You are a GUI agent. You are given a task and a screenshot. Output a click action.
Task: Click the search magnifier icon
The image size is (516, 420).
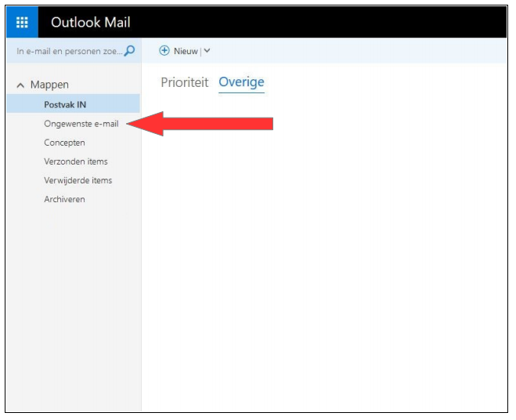coord(130,51)
